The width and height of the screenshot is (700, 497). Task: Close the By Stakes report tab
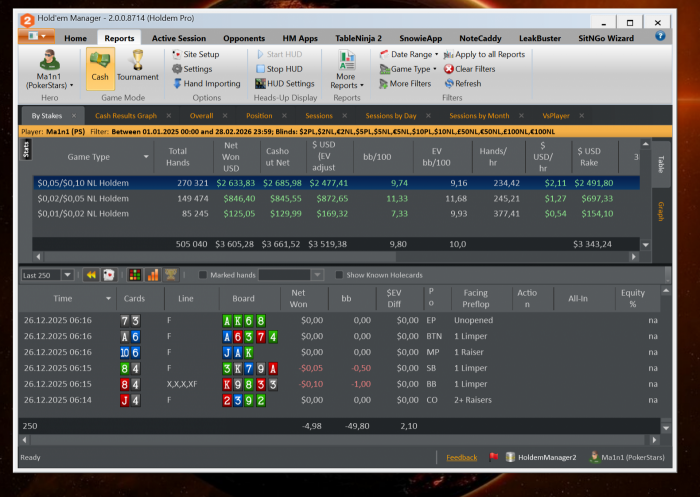click(x=74, y=116)
